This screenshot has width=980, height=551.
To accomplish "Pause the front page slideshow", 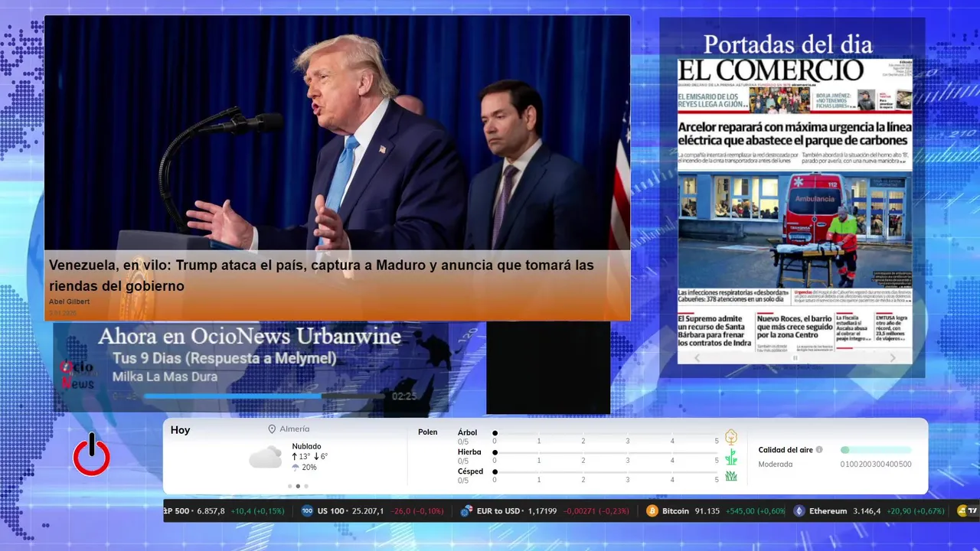I will [x=795, y=357].
